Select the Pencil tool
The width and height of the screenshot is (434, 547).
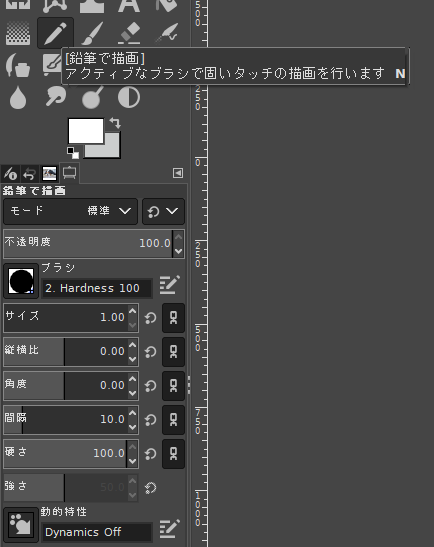click(x=55, y=33)
